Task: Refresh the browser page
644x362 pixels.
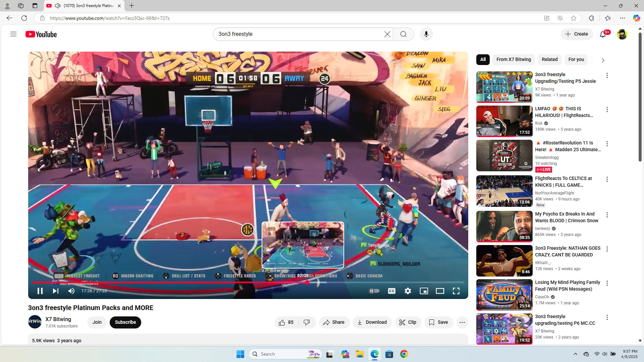Action: pyautogui.click(x=24, y=18)
